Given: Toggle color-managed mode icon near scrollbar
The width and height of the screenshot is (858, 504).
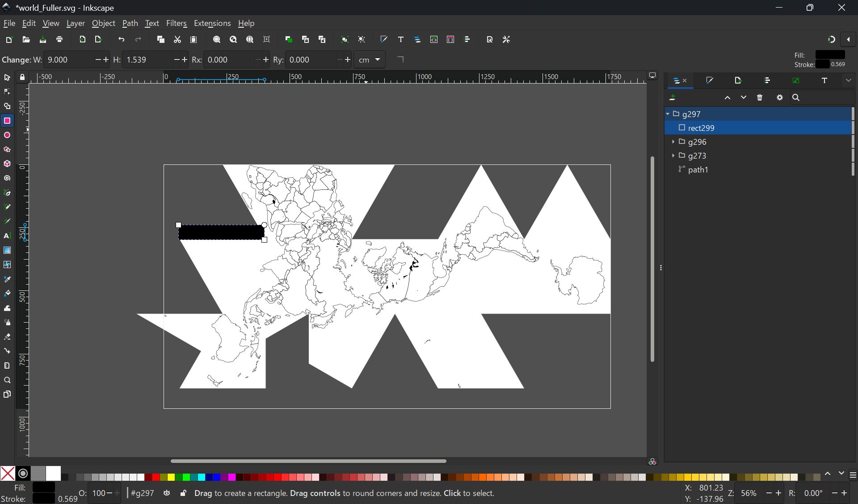Looking at the screenshot, I should click(652, 462).
